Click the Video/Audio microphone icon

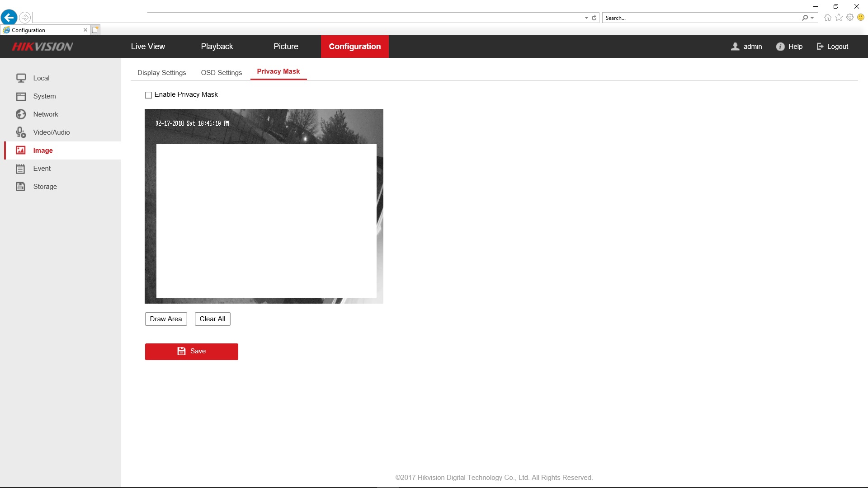(21, 132)
